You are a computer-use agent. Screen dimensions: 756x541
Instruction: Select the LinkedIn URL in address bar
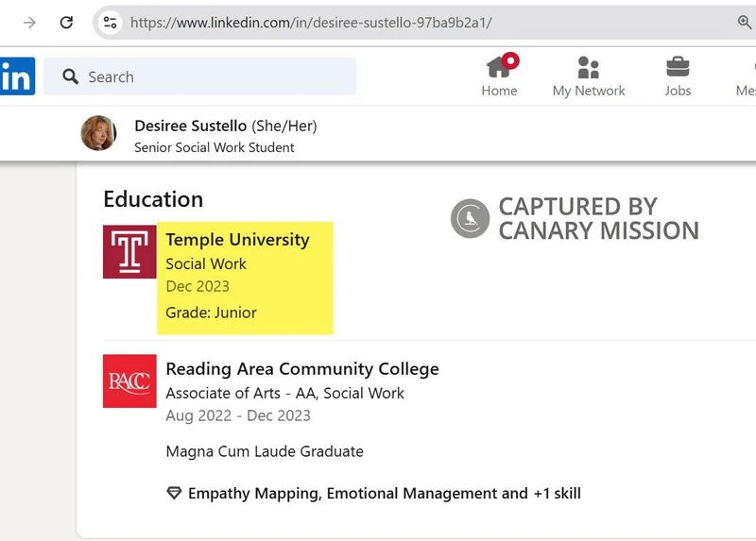(x=311, y=23)
